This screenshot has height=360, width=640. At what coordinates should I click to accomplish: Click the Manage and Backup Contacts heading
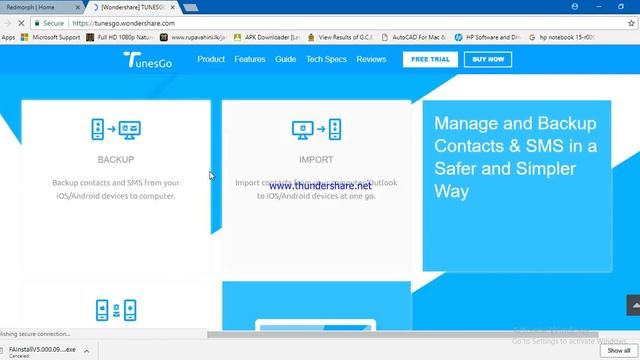tap(516, 157)
